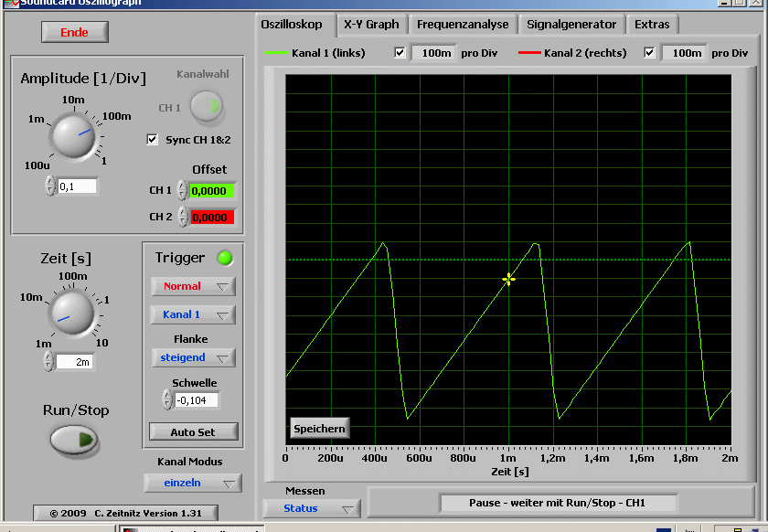Click the CH 1 offset stepper arrows

click(x=182, y=190)
